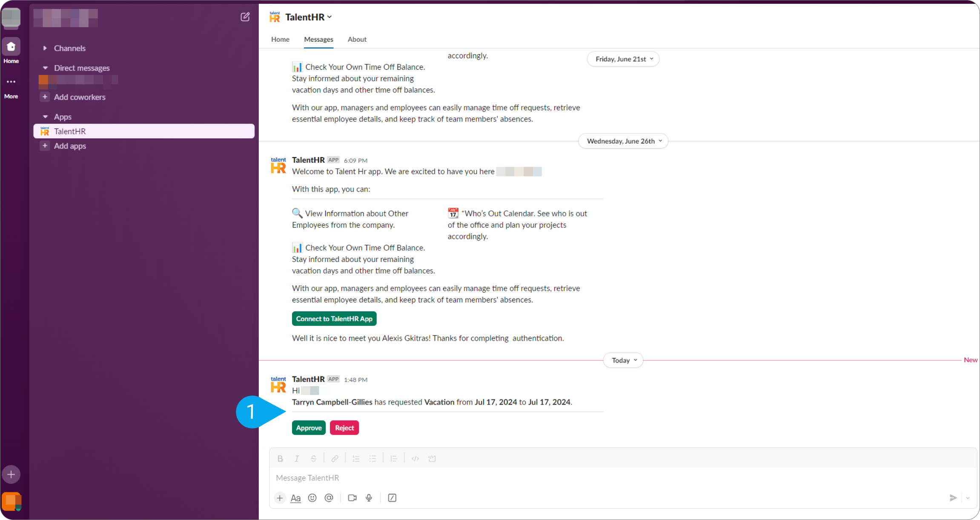The image size is (980, 520).
Task: Click the workspace avatar at top left
Action: 11,17
